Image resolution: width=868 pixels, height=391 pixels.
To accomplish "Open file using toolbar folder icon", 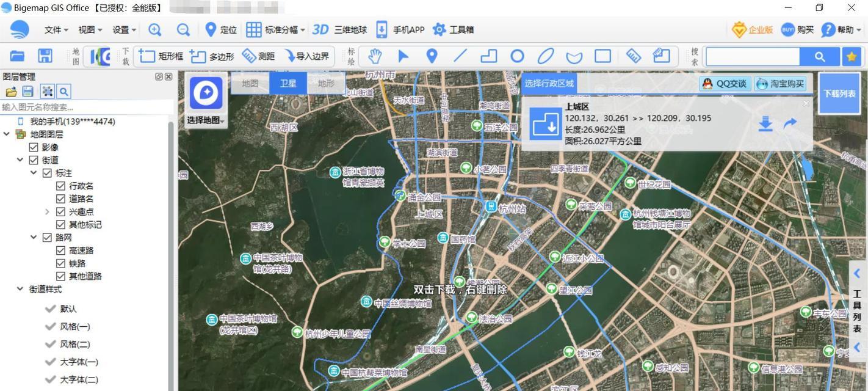I will click(17, 56).
